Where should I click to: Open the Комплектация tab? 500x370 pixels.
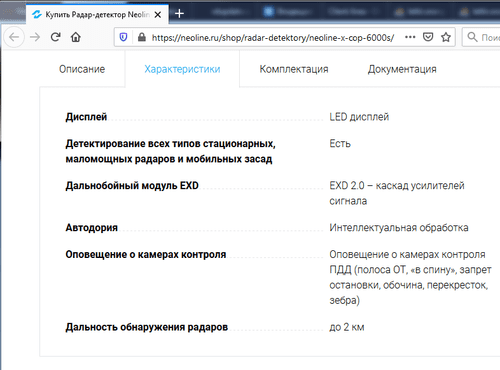[x=294, y=69]
